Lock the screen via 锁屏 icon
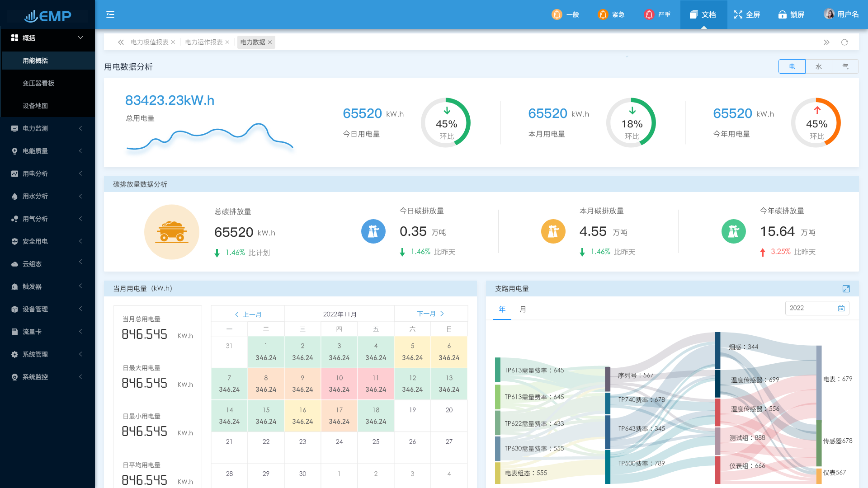868x488 pixels. [x=782, y=14]
